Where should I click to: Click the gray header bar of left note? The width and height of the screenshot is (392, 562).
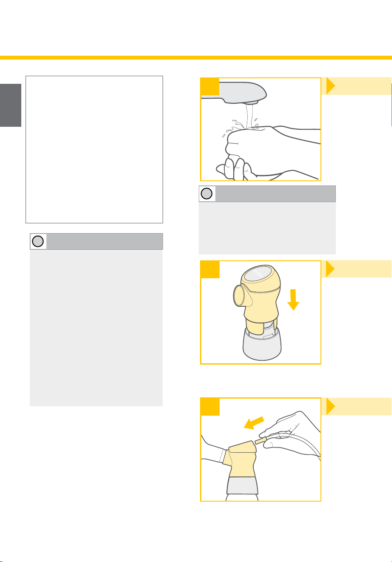pos(96,241)
